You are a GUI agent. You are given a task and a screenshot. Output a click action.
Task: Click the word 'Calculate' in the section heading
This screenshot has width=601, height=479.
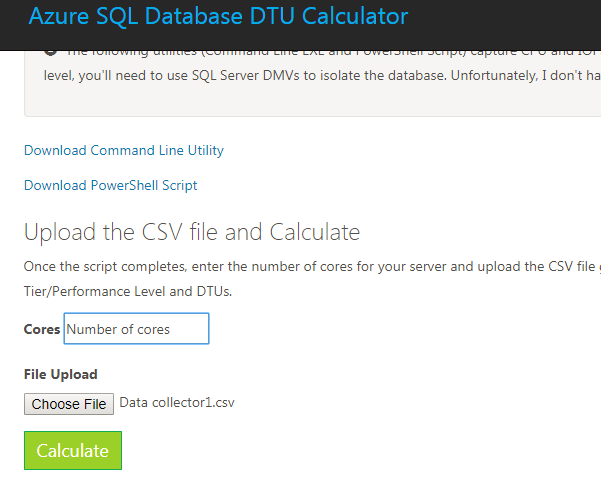pos(315,233)
